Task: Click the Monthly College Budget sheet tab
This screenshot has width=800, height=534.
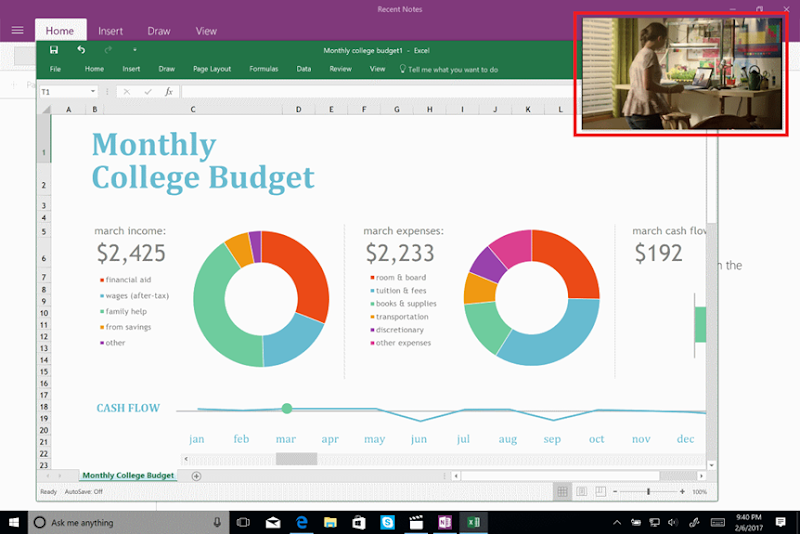Action: coord(128,475)
